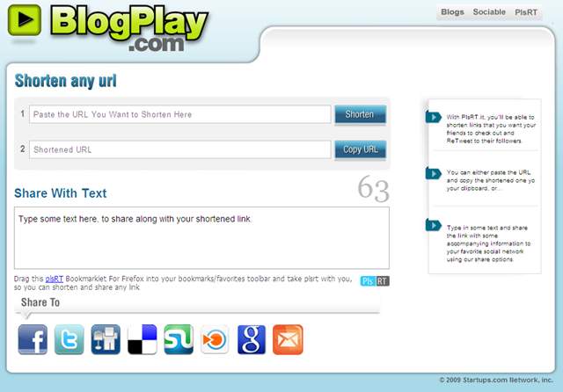The image size is (563, 392).
Task: Click arrow icon beside 'With PlsRT.it' tip
Action: (x=434, y=117)
